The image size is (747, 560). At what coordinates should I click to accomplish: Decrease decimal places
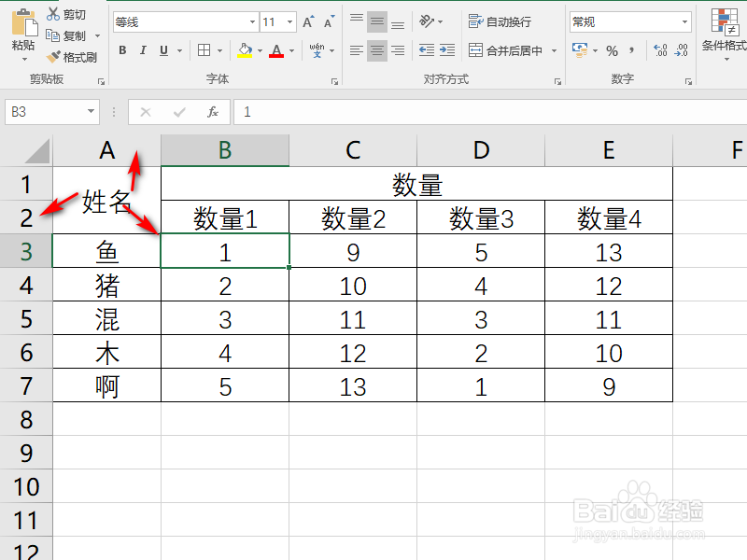682,50
